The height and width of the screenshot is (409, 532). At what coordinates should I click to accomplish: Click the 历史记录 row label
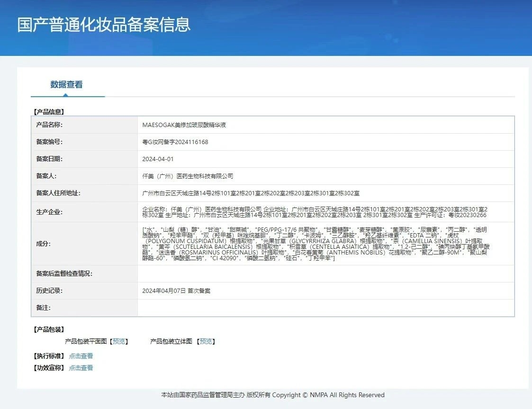click(x=49, y=290)
